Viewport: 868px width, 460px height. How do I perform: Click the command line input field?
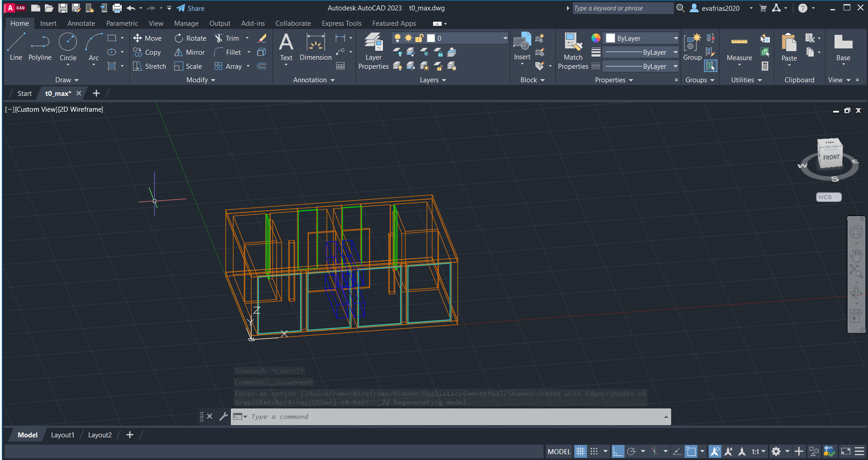[x=453, y=417]
